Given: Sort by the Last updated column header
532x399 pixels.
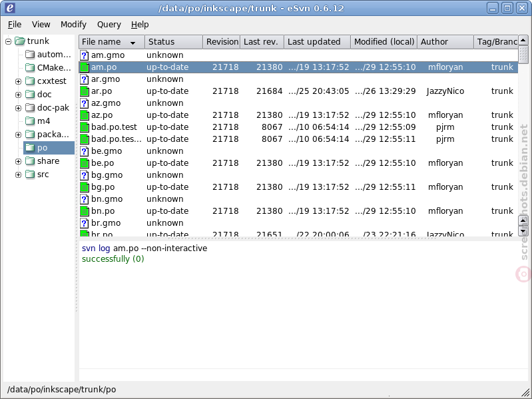Looking at the screenshot, I should [x=317, y=42].
